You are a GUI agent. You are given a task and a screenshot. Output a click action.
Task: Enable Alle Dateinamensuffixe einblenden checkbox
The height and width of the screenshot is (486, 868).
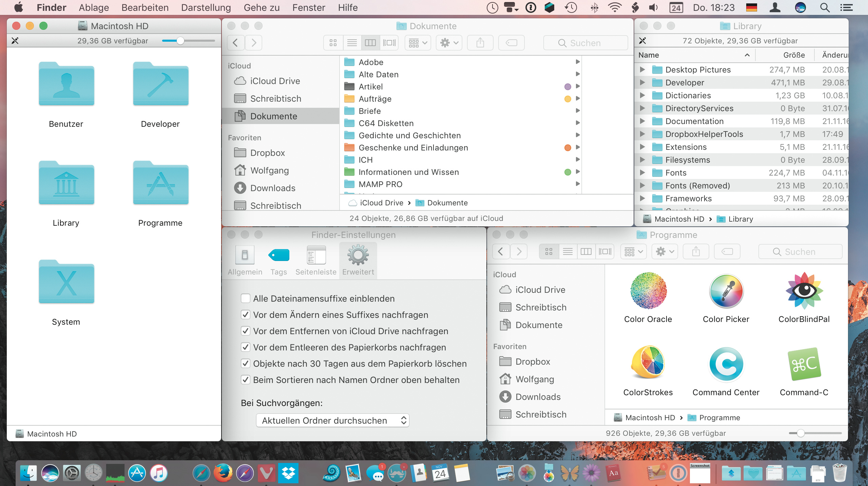click(x=246, y=299)
